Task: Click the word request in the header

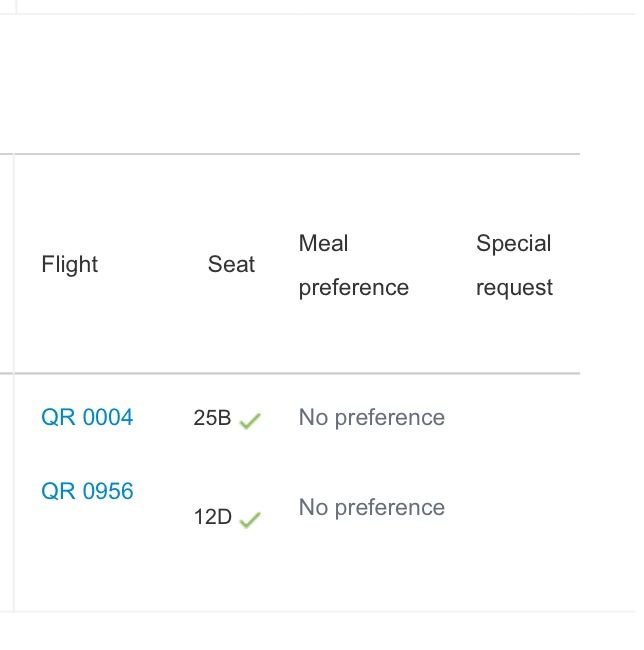Action: coord(514,288)
